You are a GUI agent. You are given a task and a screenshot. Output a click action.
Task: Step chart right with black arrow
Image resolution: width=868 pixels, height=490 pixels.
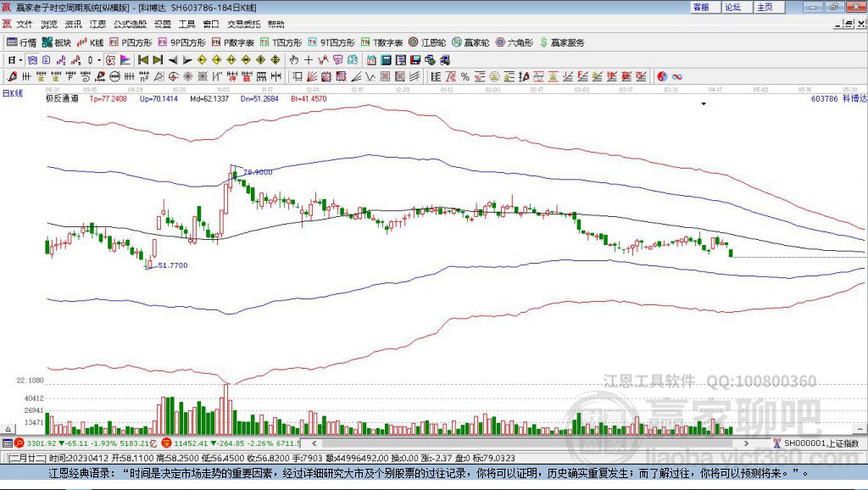[187, 60]
